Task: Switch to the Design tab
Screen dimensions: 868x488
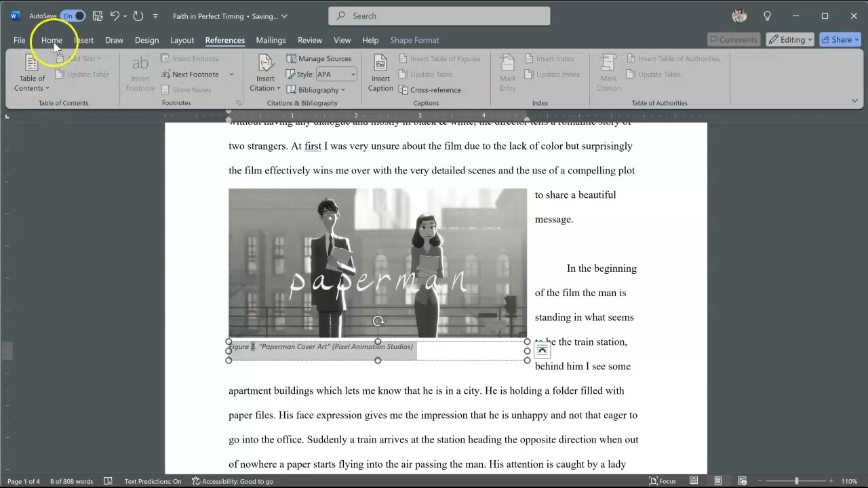Action: click(x=146, y=40)
